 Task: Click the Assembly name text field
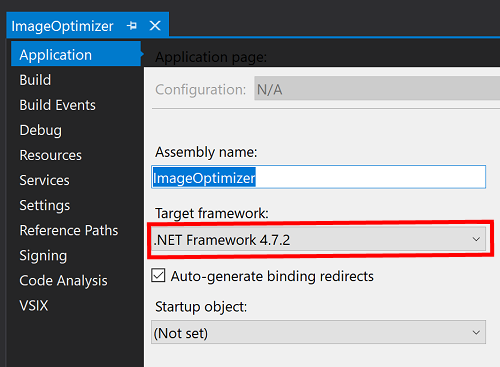[x=318, y=177]
